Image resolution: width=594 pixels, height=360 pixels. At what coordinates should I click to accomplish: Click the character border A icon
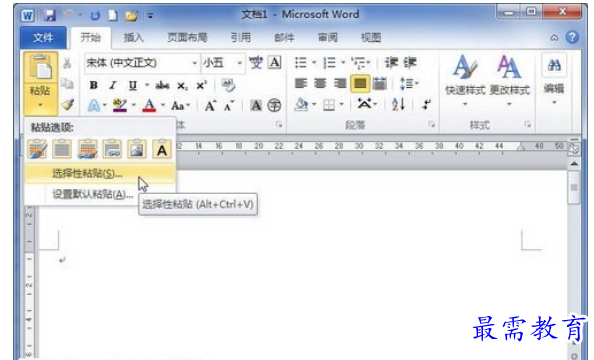coord(275,62)
